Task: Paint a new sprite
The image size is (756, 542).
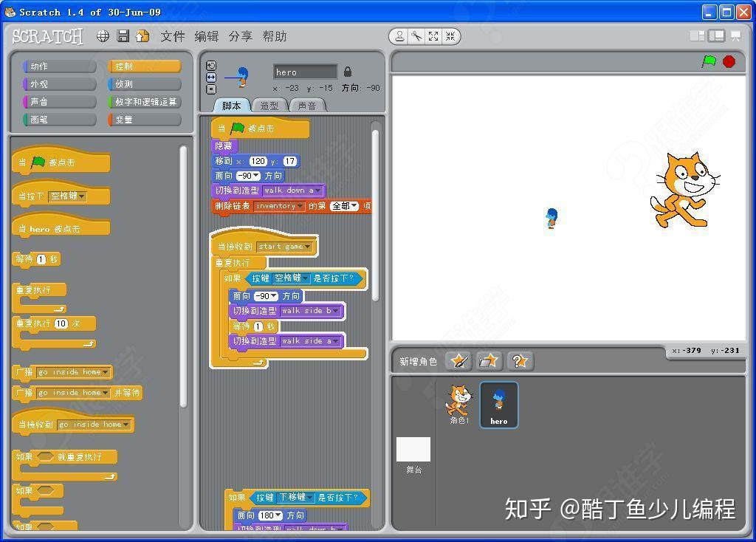Action: (x=458, y=360)
